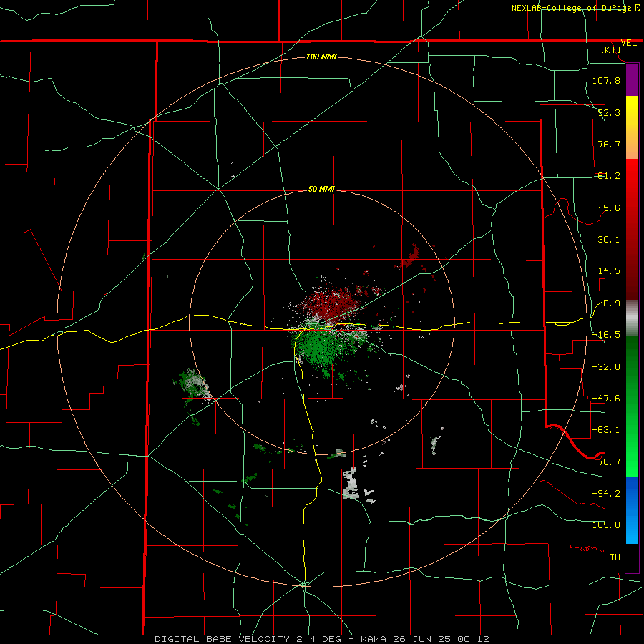Click the -109.8 velocity scale value

pyautogui.click(x=604, y=525)
